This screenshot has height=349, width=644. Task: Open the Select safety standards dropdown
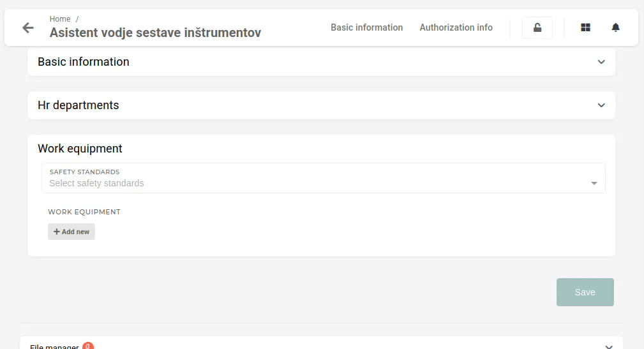tap(323, 178)
